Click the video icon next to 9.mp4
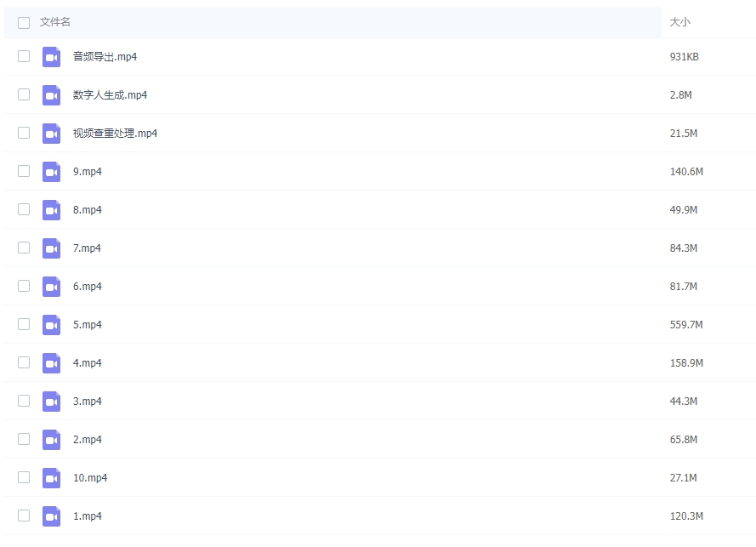 (x=51, y=172)
